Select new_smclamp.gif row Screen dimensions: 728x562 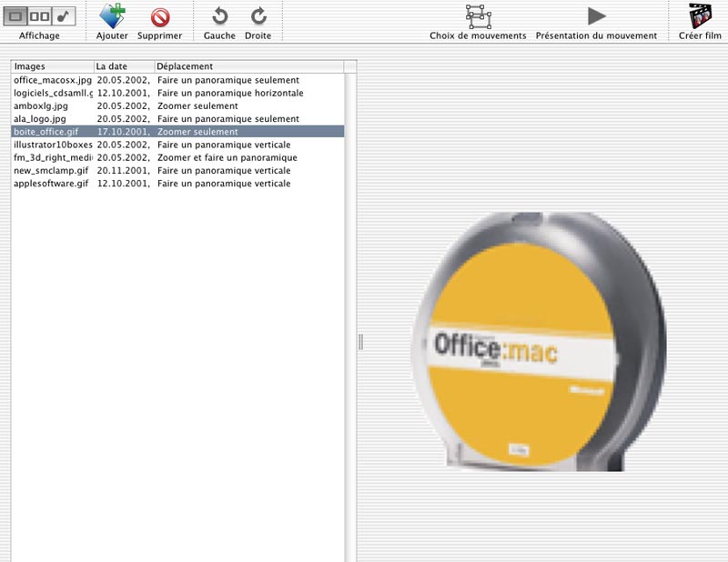(177, 170)
